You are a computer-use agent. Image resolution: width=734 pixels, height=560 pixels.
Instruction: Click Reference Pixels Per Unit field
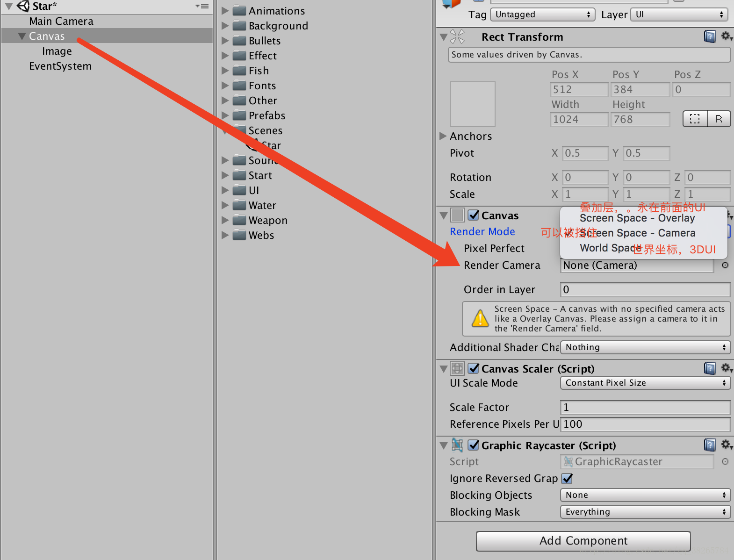[x=645, y=424]
